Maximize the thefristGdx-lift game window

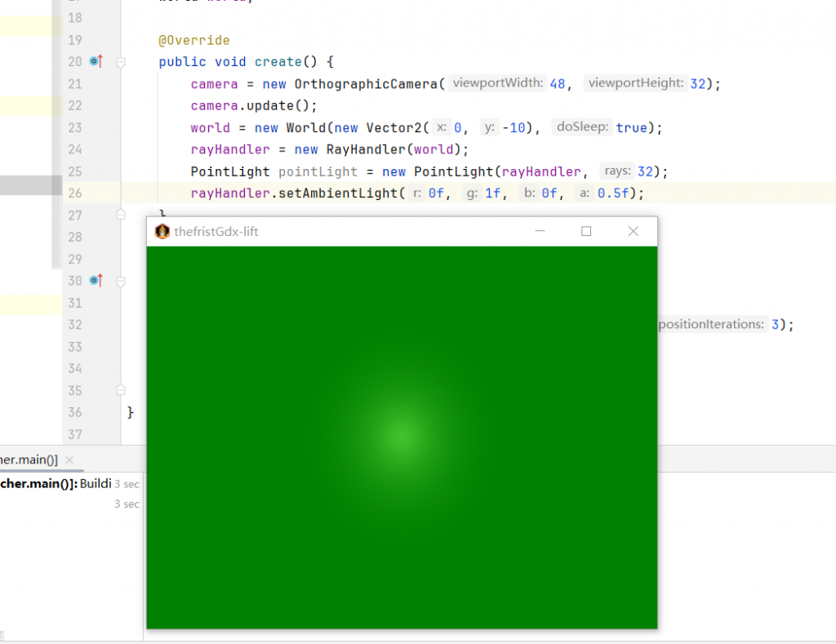tap(586, 231)
